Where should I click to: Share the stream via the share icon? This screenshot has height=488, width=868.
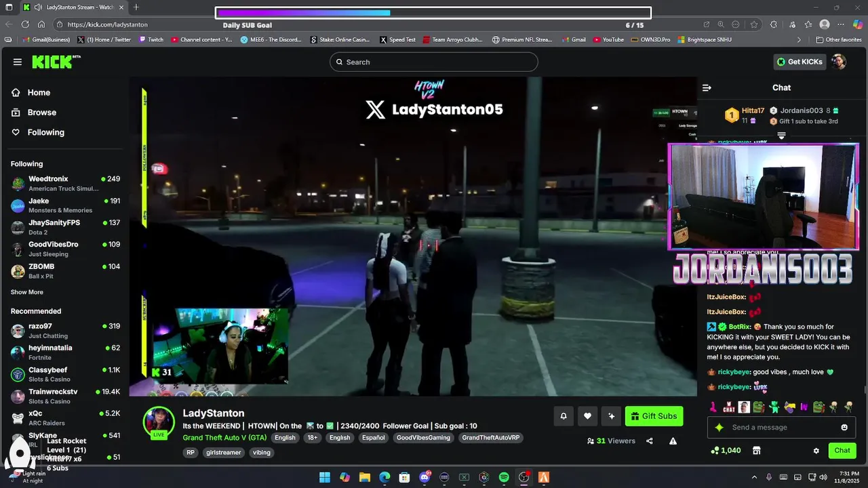(650, 441)
